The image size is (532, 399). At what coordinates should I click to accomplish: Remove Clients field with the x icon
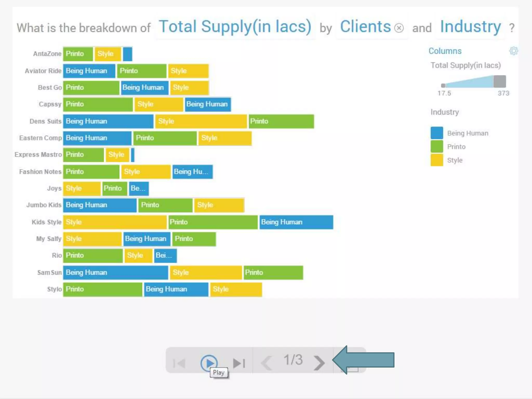point(399,28)
